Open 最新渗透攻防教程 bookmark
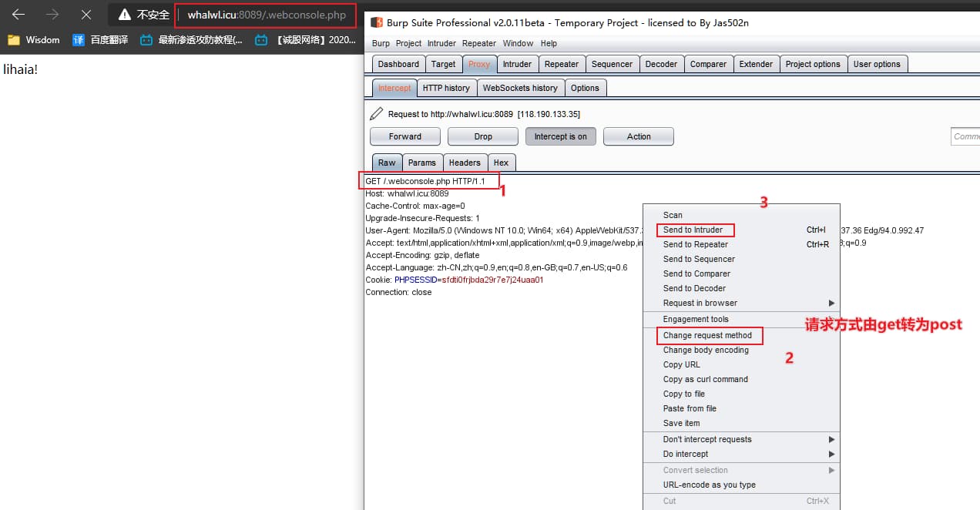Screen dimensions: 980x510 pos(191,39)
